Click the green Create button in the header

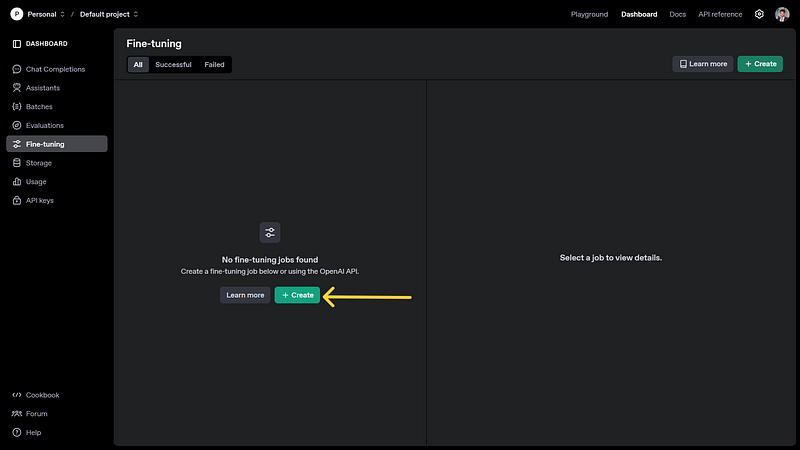[760, 64]
